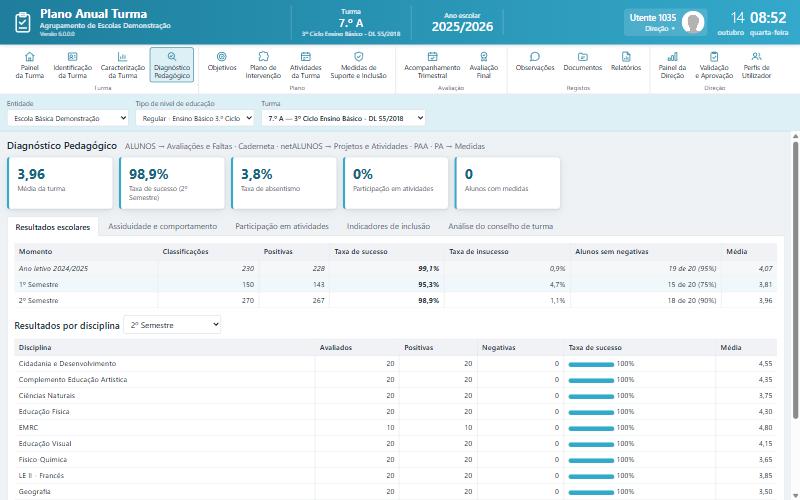The height and width of the screenshot is (500, 800).
Task: Click the Plano Anual Turma clipboard logo
Action: coord(22,22)
